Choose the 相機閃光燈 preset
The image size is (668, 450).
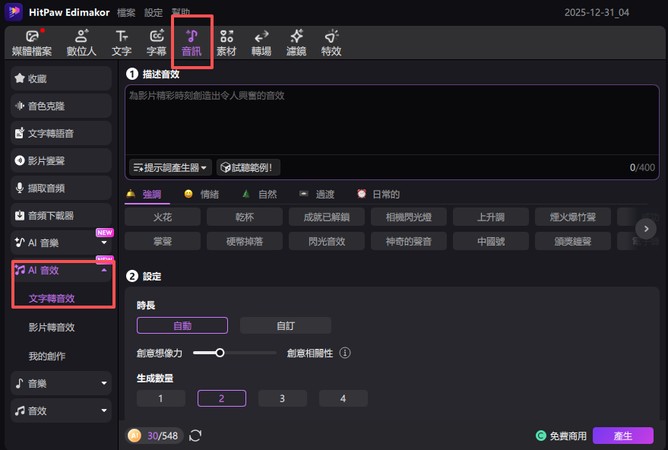409,217
